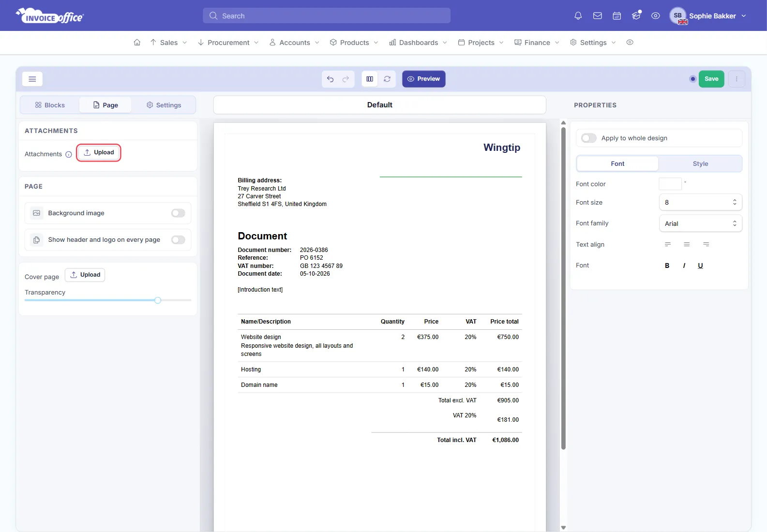Open the Font family dropdown

[700, 223]
